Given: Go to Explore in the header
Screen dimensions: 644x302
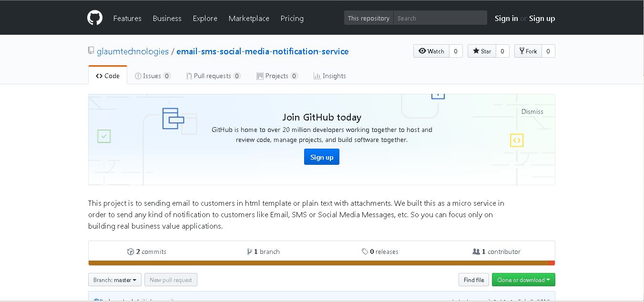Looking at the screenshot, I should click(x=205, y=18).
